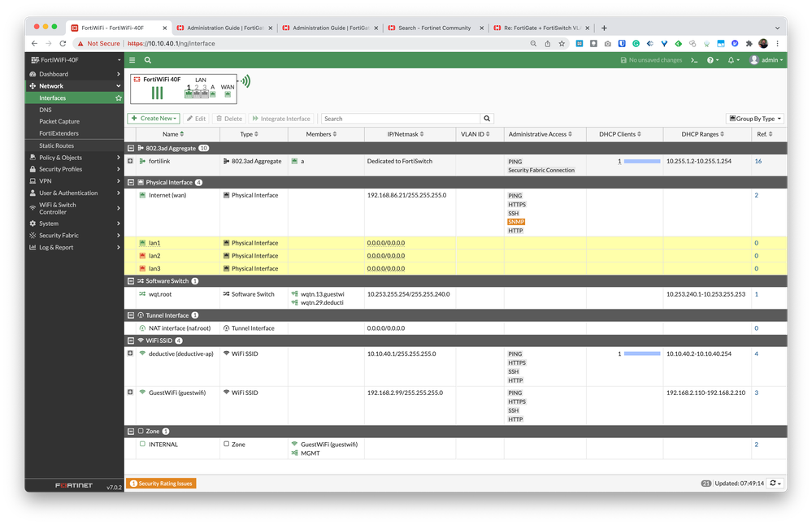Expand the fortilink aggregate row

click(x=130, y=162)
